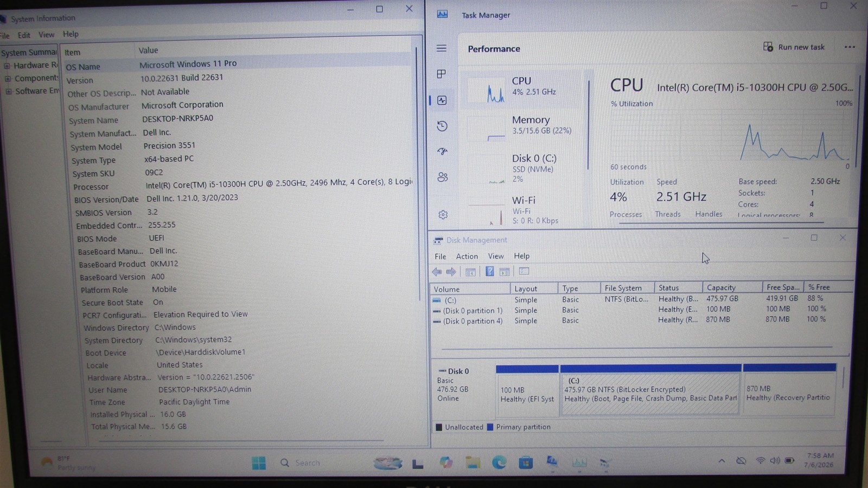868x488 pixels.
Task: Open Users icon in Task Manager sidebar
Action: pyautogui.click(x=443, y=177)
